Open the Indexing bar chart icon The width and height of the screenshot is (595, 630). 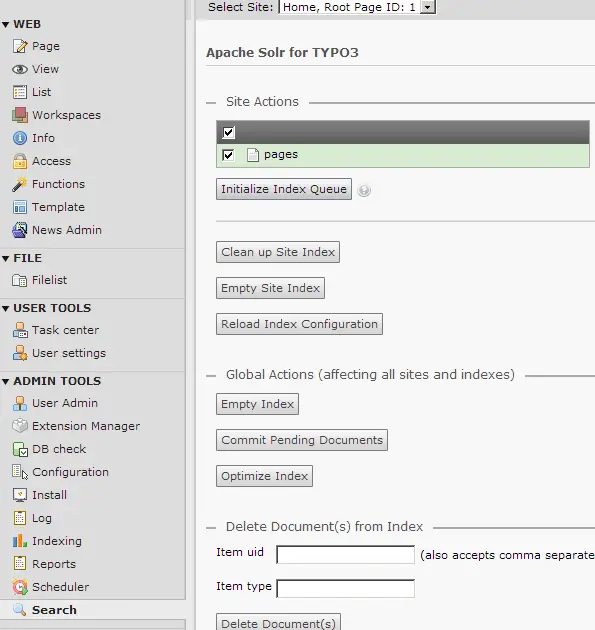tap(20, 541)
